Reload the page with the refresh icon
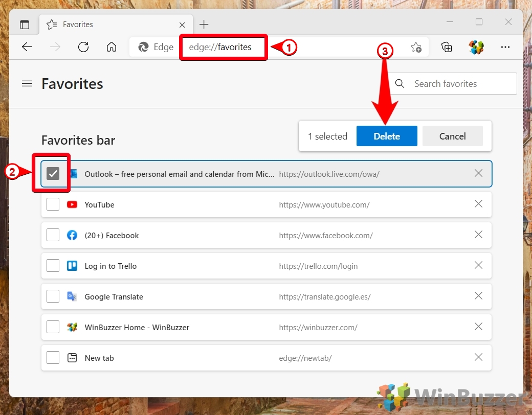The image size is (532, 415). pyautogui.click(x=83, y=47)
